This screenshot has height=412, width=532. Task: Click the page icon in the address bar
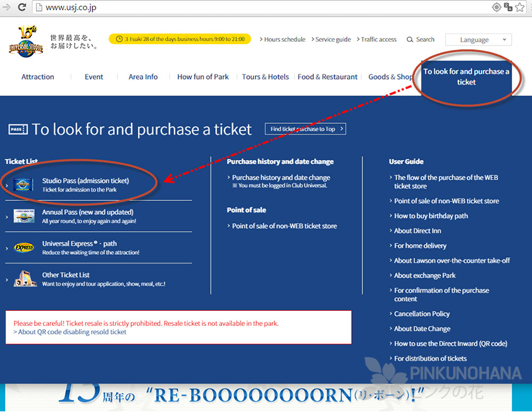point(39,7)
